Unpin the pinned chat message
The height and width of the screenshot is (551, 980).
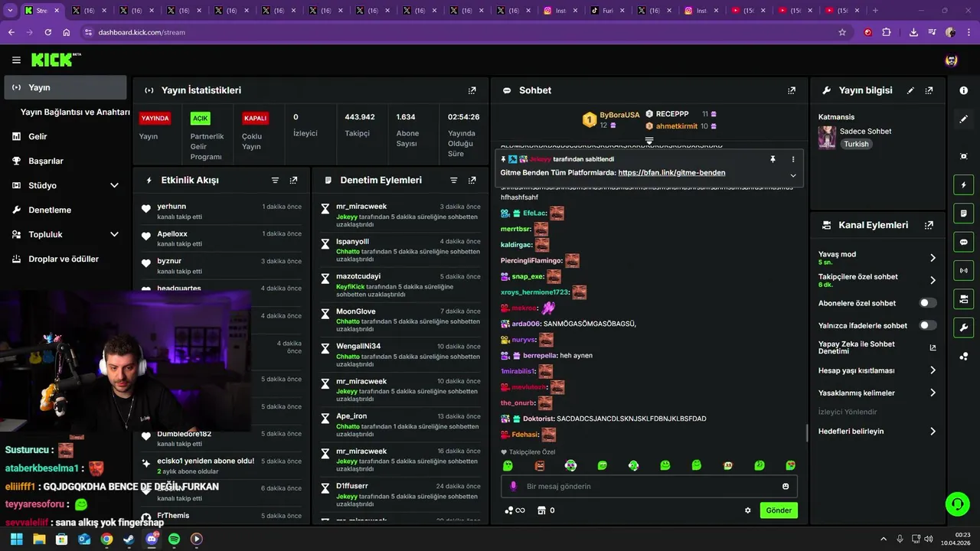click(x=773, y=159)
